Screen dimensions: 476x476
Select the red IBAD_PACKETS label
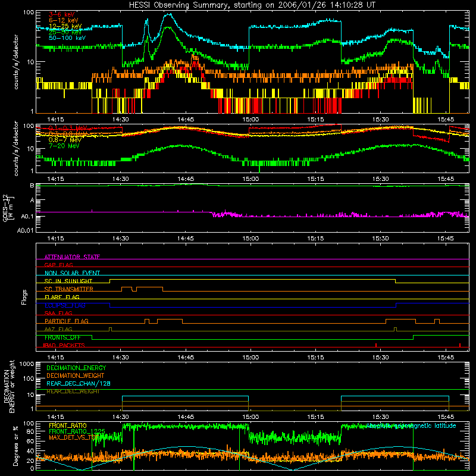click(x=64, y=345)
